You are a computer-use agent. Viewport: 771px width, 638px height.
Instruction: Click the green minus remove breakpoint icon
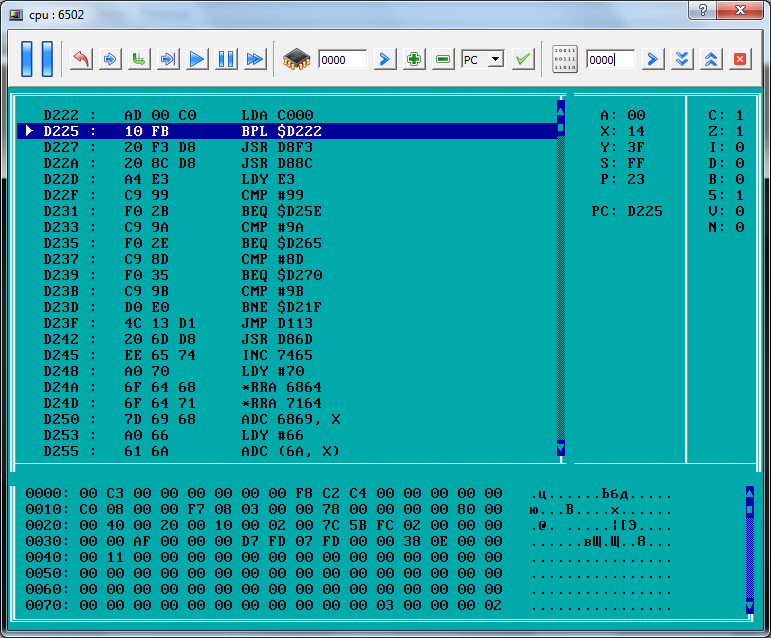point(443,59)
